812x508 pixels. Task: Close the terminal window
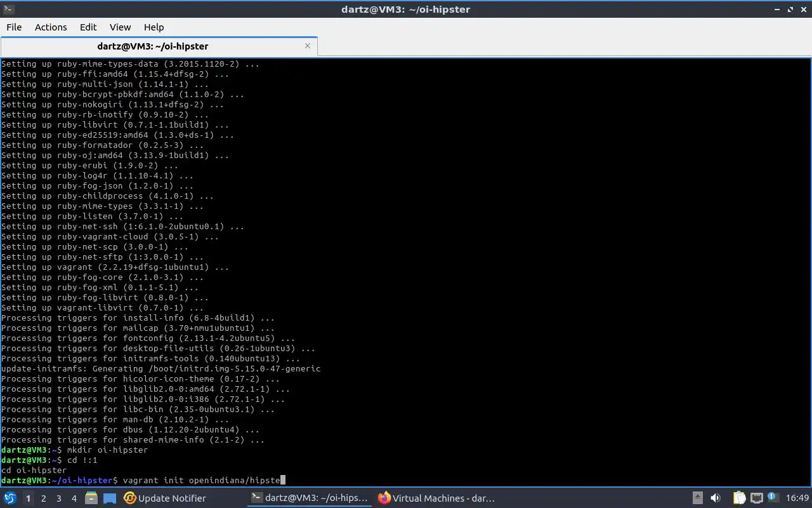(804, 10)
